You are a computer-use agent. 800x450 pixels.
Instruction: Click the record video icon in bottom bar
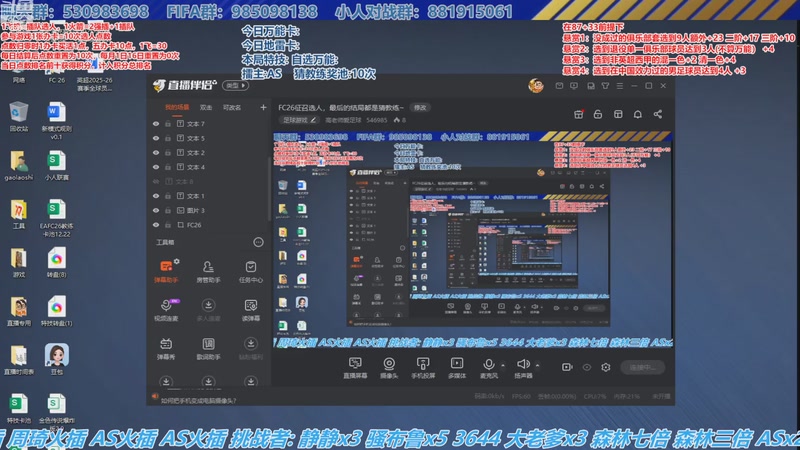click(x=567, y=367)
